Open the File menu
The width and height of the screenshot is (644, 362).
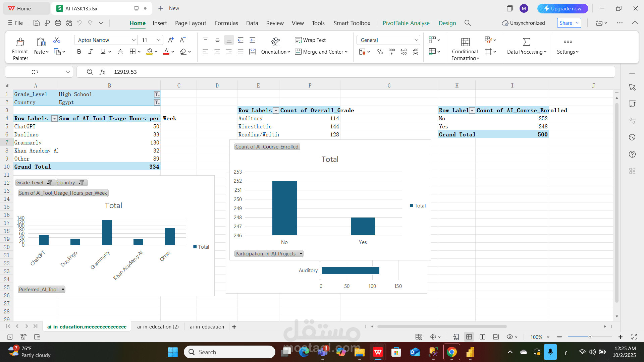tap(15, 23)
